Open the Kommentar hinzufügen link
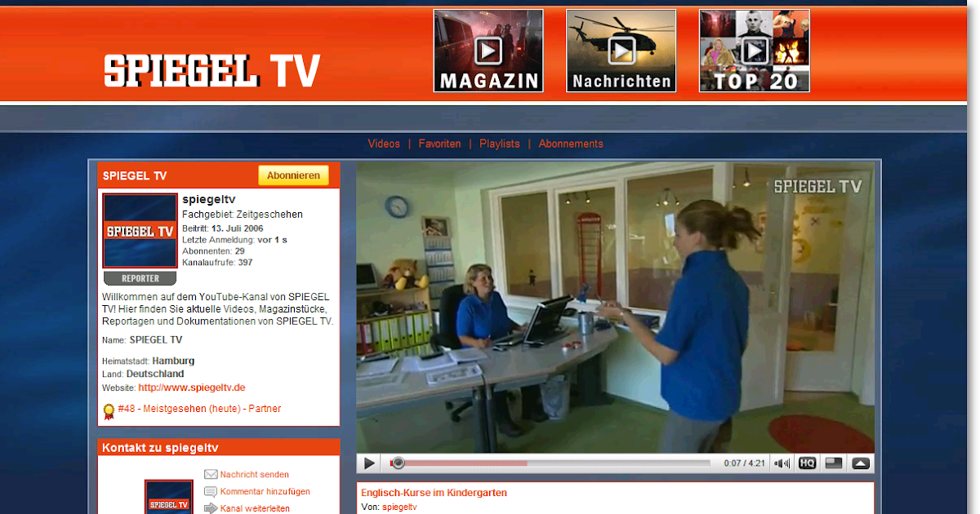980x514 pixels. (x=265, y=492)
